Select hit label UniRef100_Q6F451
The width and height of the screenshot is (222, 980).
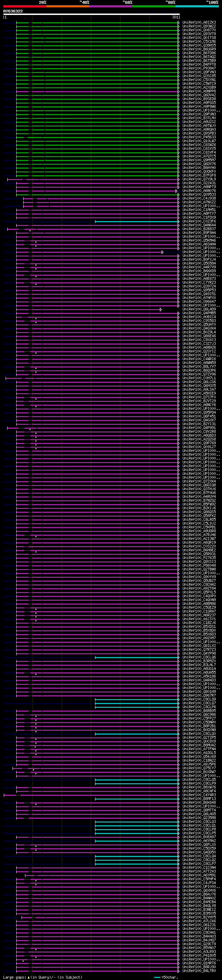(199, 416)
